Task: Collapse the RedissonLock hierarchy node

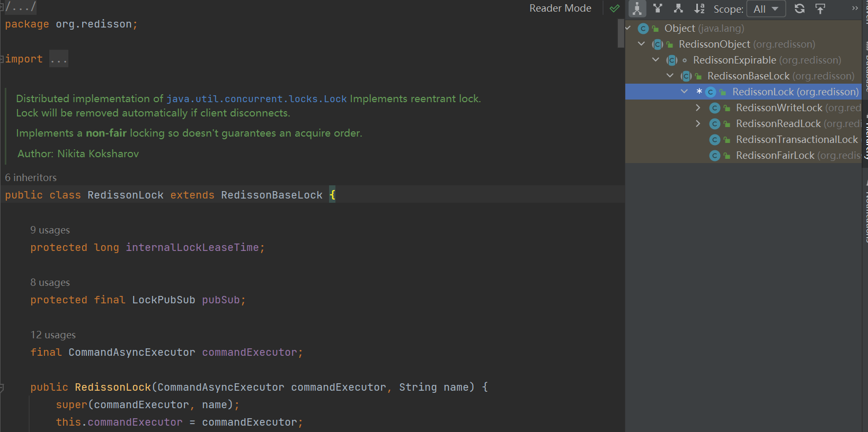Action: [685, 92]
